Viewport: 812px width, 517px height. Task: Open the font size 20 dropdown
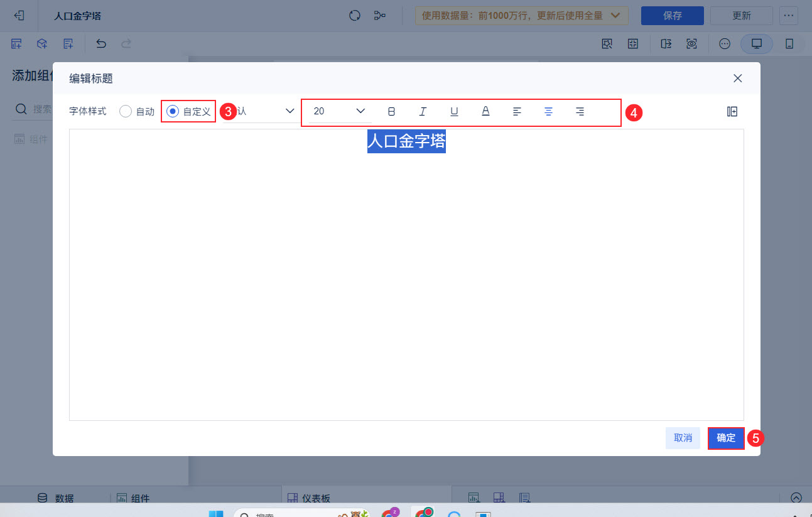tap(339, 111)
